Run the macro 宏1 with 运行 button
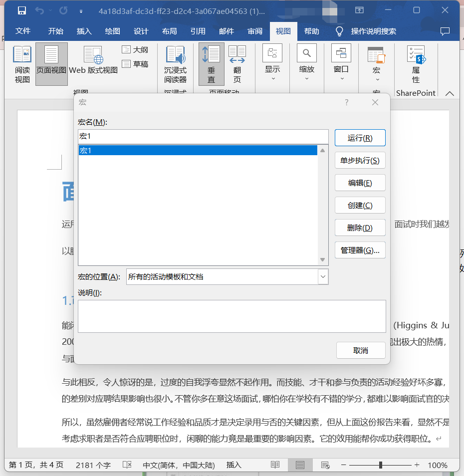The image size is (464, 476). 360,138
